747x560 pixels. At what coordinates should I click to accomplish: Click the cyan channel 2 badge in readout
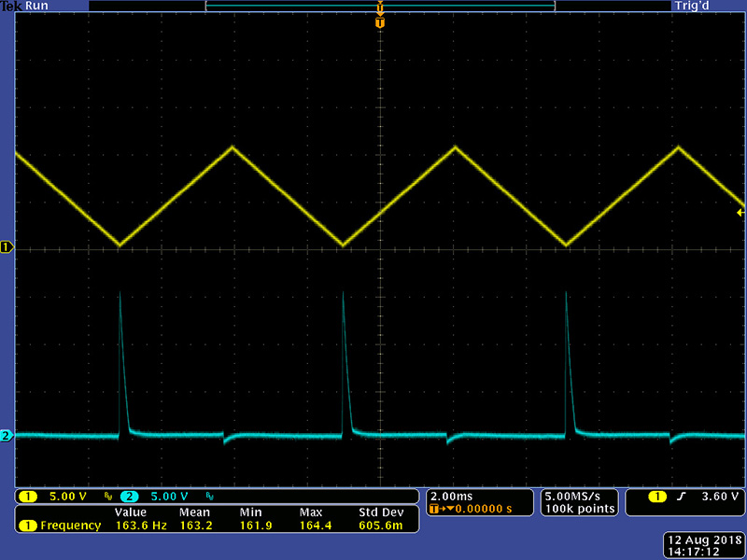click(128, 496)
